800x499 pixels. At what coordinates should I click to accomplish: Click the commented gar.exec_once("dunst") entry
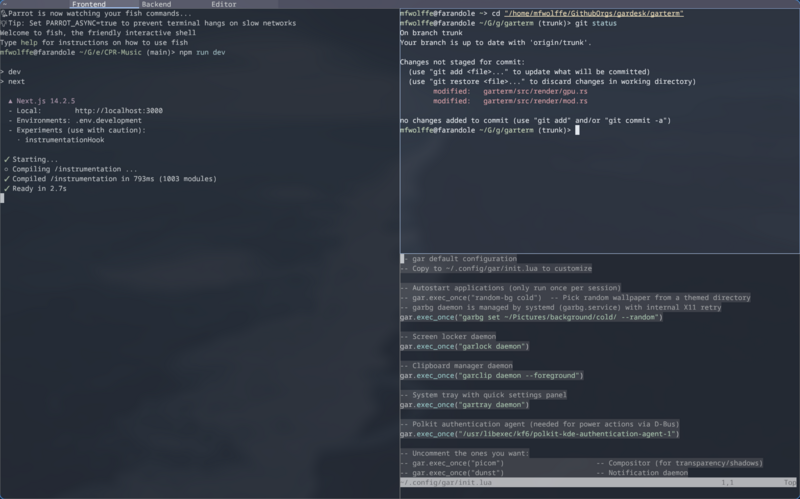(x=452, y=472)
